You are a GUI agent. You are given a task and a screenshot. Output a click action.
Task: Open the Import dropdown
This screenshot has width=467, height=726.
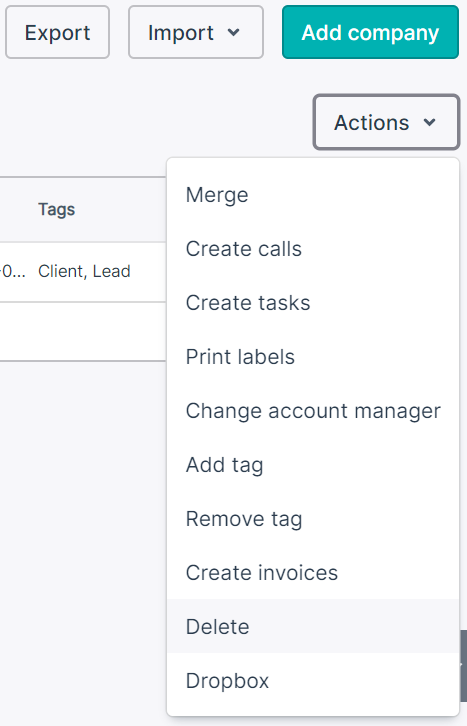196,32
